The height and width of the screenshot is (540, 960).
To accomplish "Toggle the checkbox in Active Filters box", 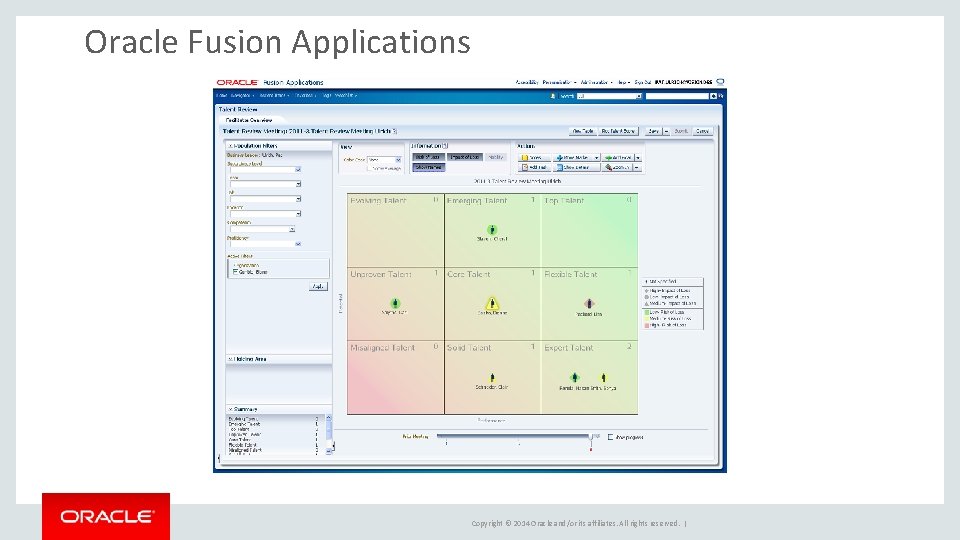I will tap(235, 271).
